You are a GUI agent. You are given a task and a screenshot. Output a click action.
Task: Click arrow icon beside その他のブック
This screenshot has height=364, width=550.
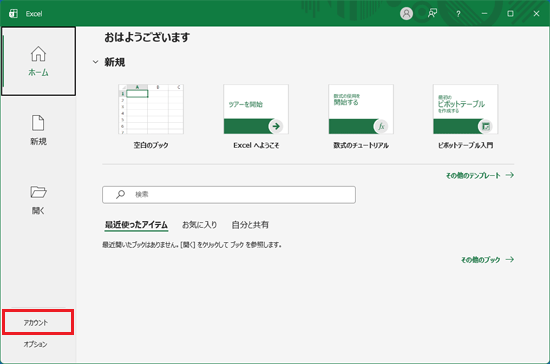coord(510,259)
